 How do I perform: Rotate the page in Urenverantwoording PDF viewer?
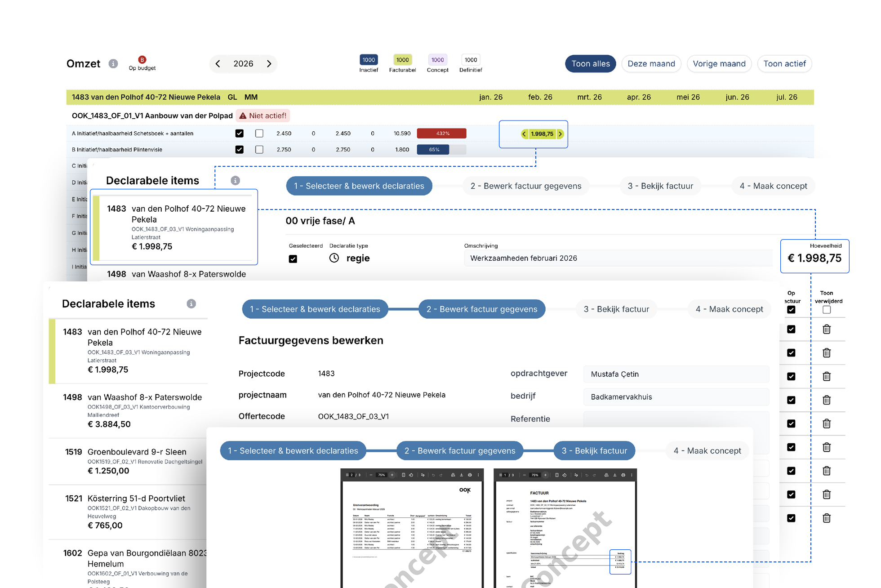pyautogui.click(x=411, y=475)
